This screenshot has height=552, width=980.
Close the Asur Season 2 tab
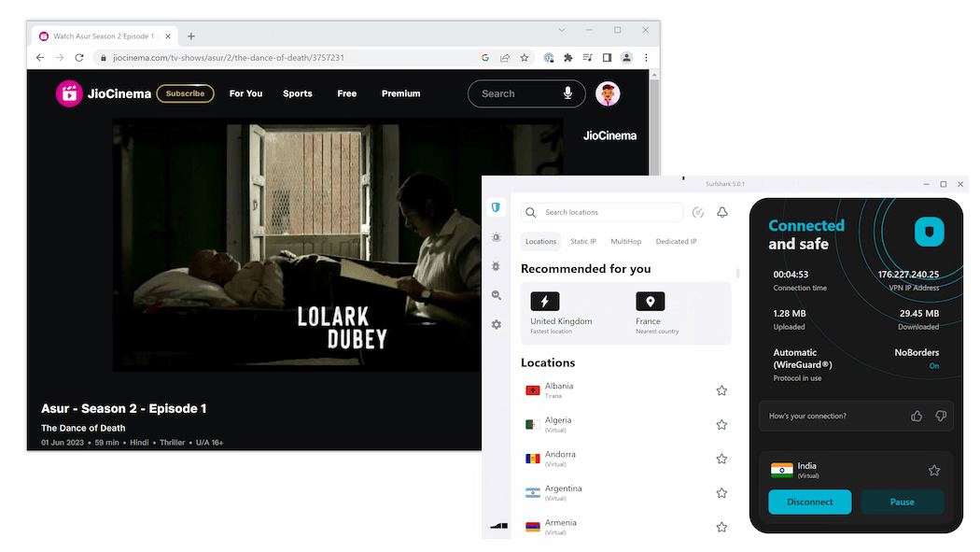point(168,36)
